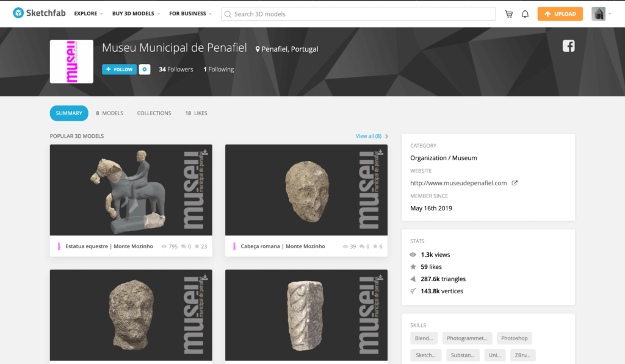Open the museudepenafiel.com website link
This screenshot has height=364, width=625.
[458, 183]
